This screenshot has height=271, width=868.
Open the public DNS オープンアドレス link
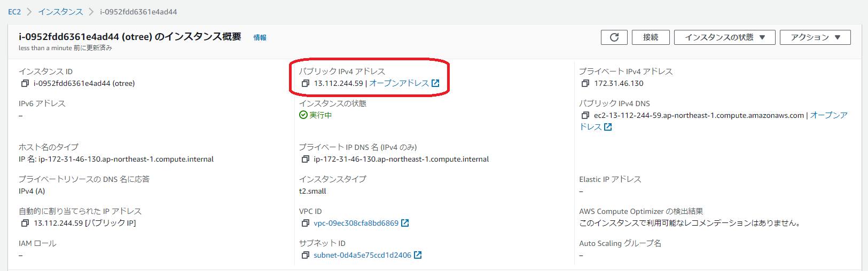click(828, 115)
